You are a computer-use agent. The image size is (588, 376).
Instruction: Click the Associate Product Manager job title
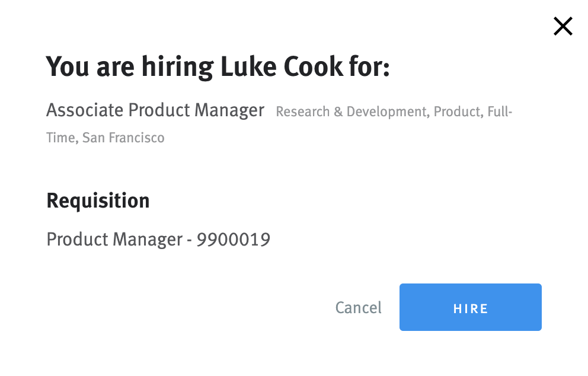point(155,110)
